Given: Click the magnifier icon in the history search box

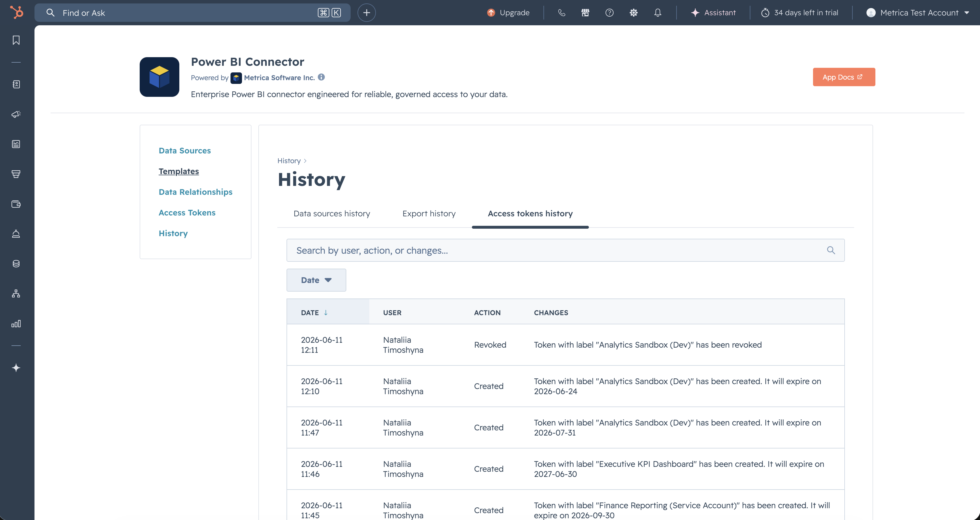Looking at the screenshot, I should [x=831, y=250].
